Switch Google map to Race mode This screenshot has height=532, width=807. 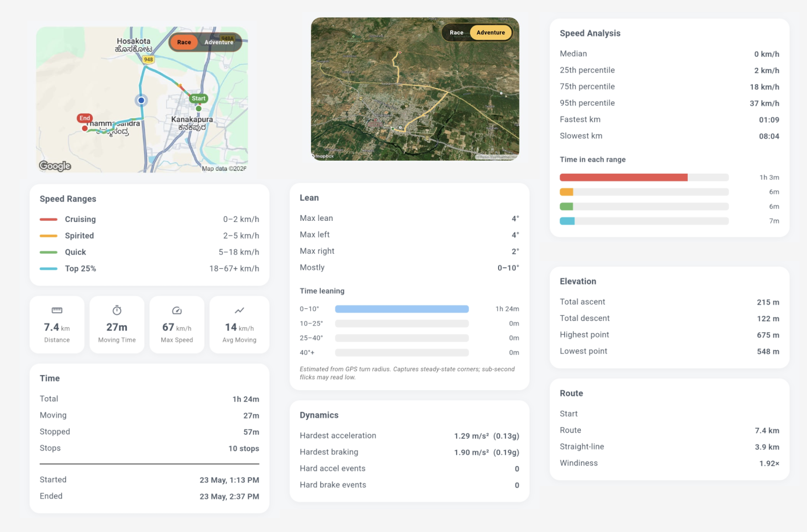tap(184, 42)
